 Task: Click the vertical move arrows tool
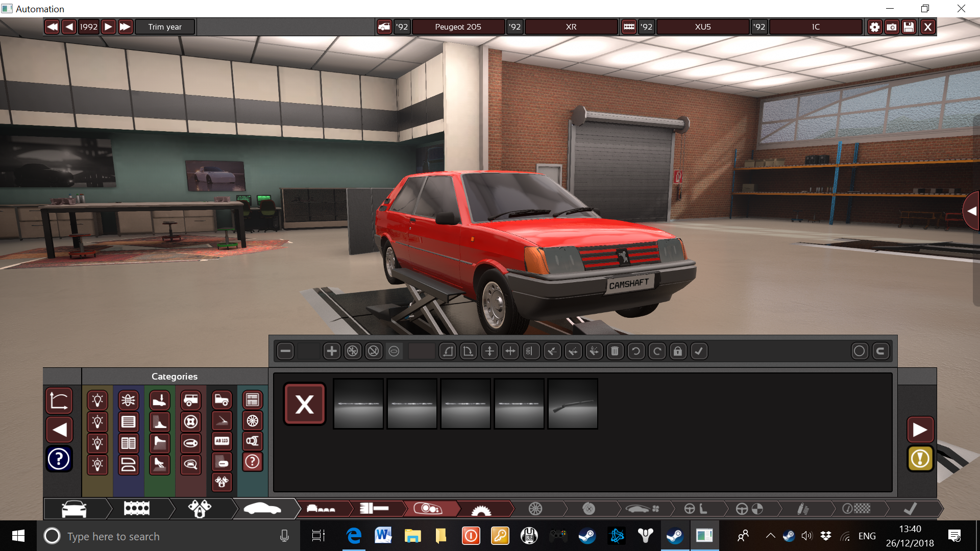[489, 351]
